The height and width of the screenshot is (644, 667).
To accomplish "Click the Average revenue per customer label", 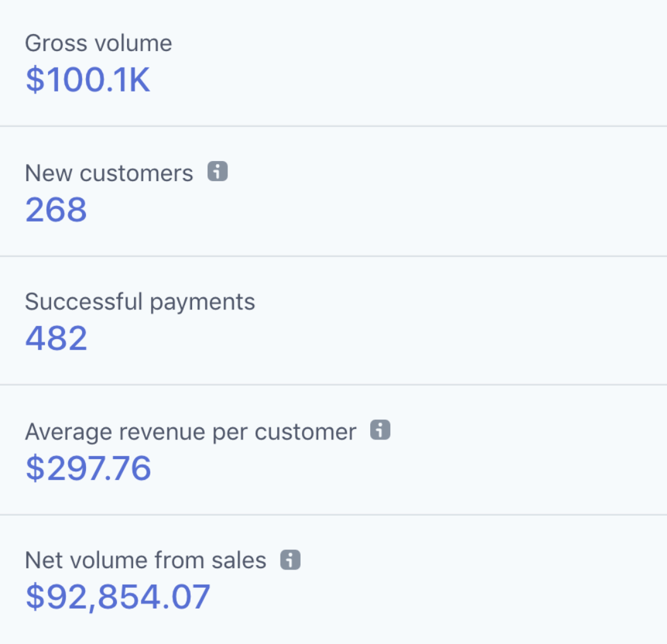I will coord(191,431).
